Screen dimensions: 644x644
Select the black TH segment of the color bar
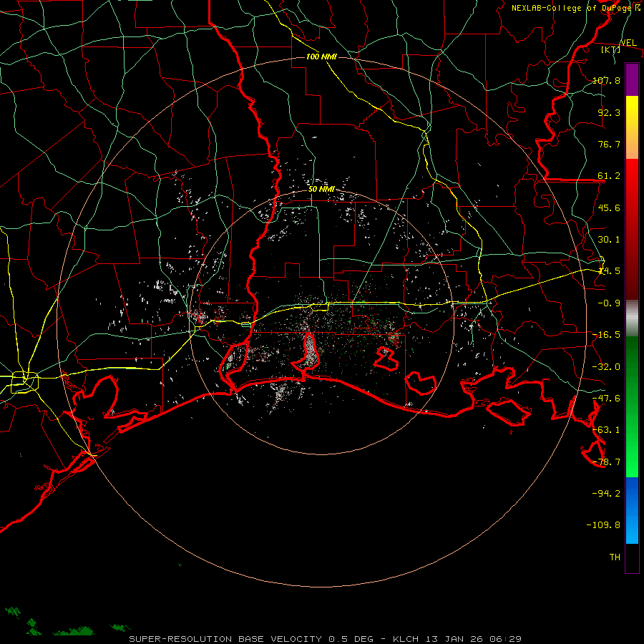click(632, 557)
